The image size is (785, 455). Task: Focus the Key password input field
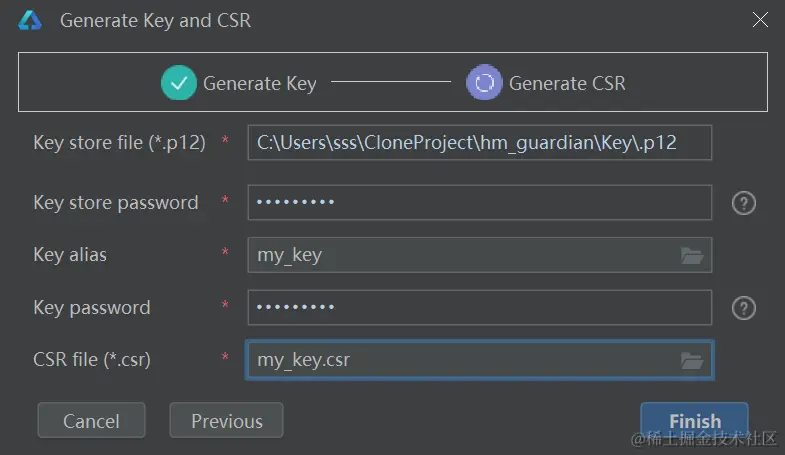click(x=478, y=308)
